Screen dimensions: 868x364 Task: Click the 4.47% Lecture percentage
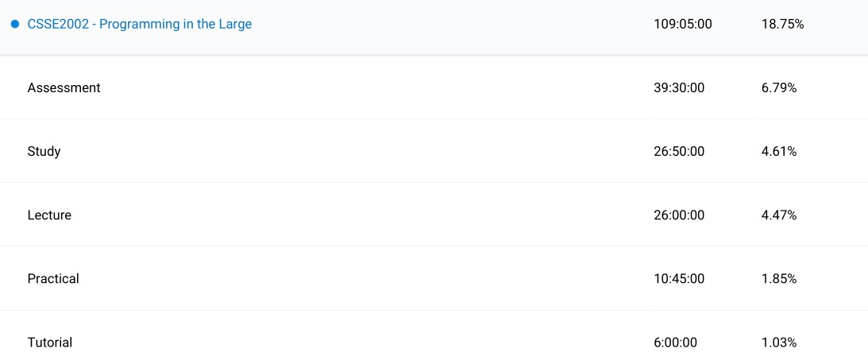click(x=778, y=215)
